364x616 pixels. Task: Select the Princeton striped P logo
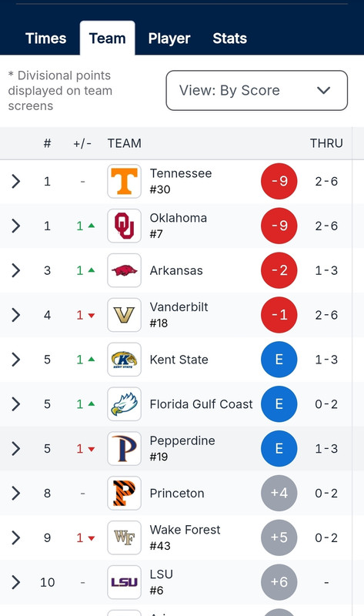[124, 493]
